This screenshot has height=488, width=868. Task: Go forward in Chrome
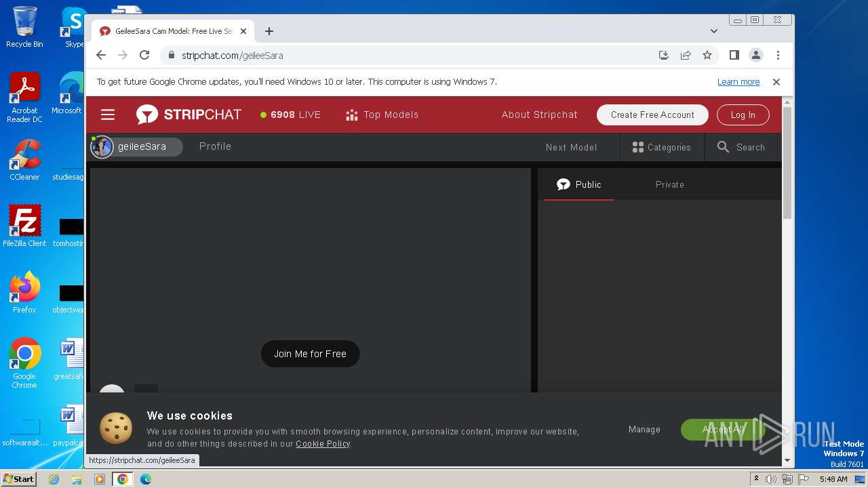point(123,55)
